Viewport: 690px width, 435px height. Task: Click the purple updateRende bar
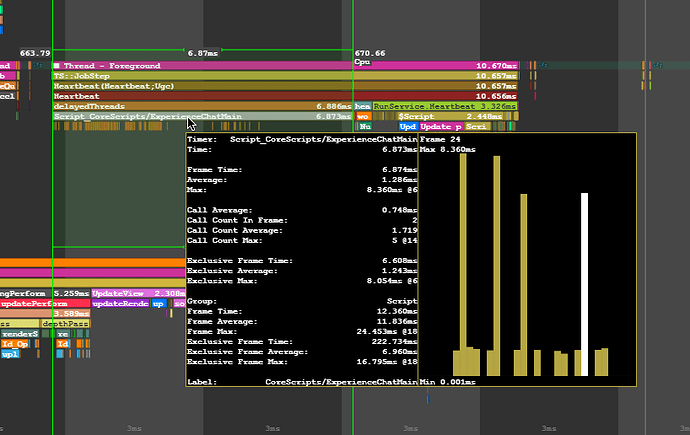pyautogui.click(x=119, y=303)
